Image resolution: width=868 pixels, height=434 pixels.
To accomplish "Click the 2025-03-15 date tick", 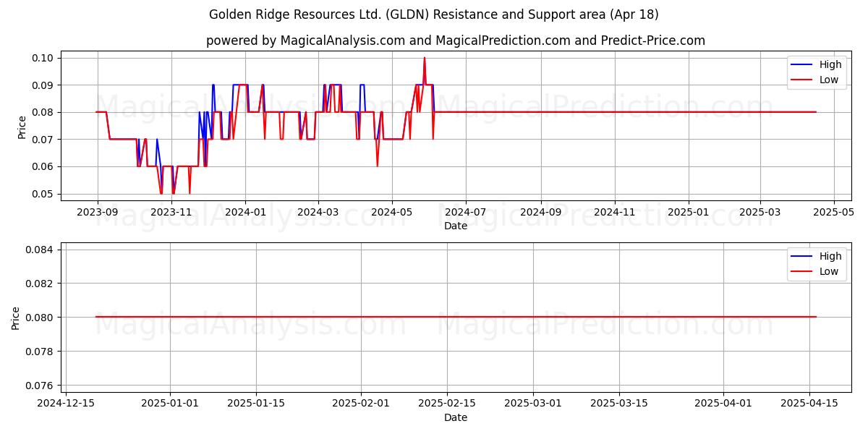I will (619, 404).
